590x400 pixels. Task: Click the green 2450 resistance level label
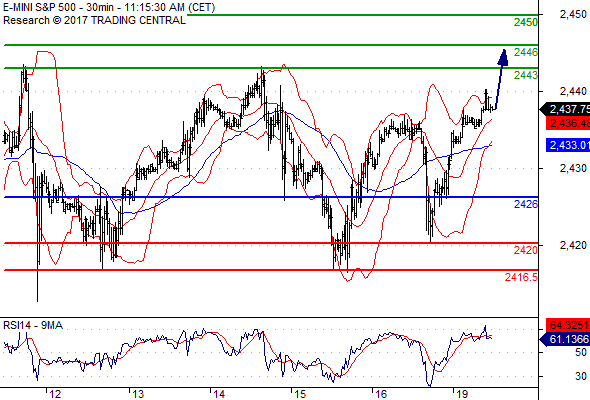click(526, 22)
